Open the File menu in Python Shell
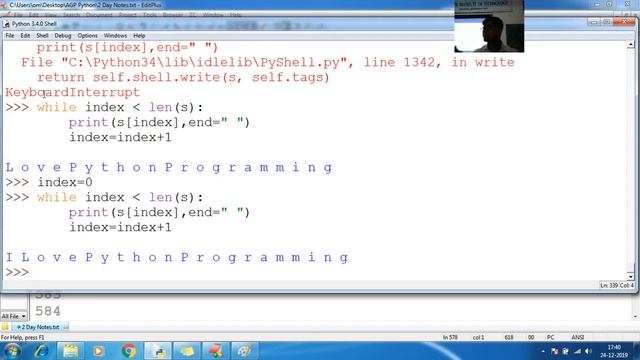Image resolution: width=640 pixels, height=360 pixels. coord(10,36)
